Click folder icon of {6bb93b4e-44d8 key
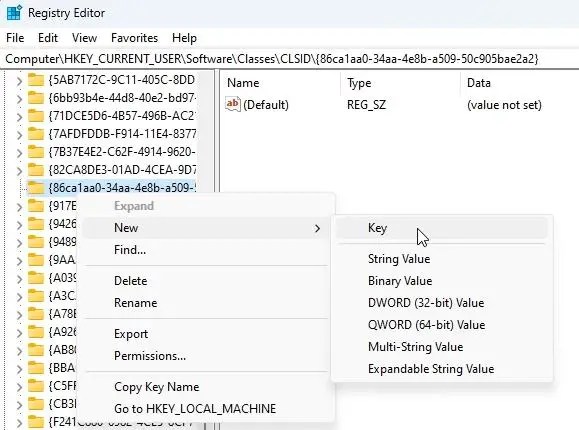This screenshot has width=579, height=430. [x=36, y=98]
